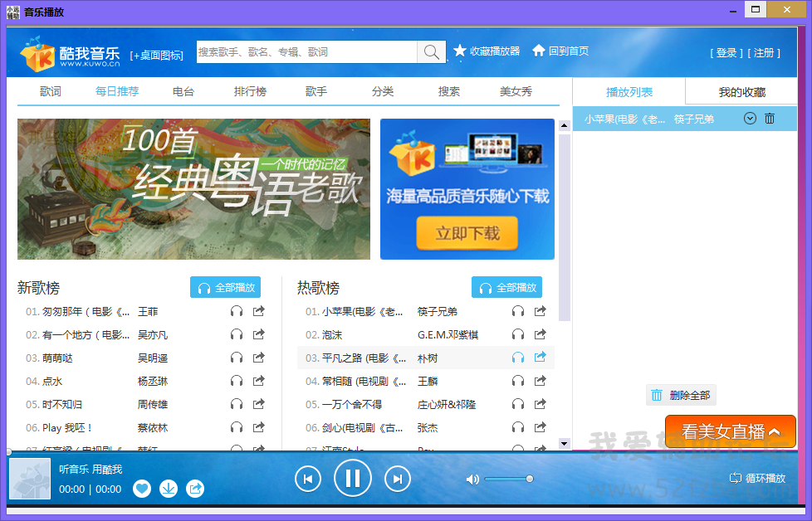The image size is (812, 521).
Task: Click the heart favorite icon in player bar
Action: pos(142,489)
